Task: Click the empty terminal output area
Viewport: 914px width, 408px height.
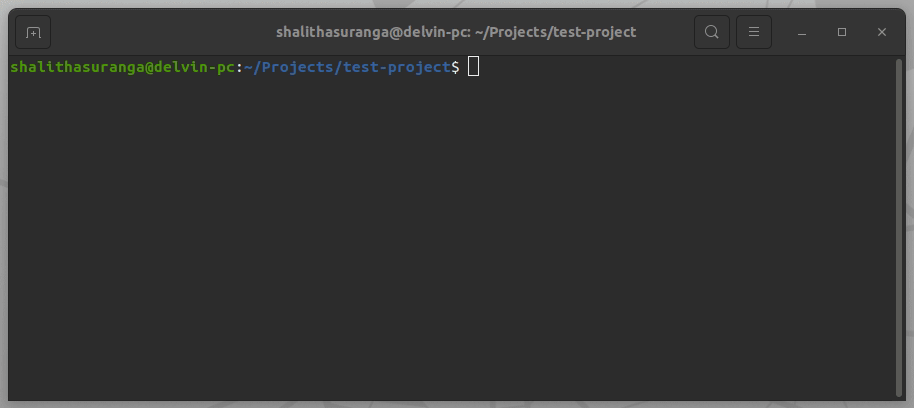Action: (x=450, y=240)
